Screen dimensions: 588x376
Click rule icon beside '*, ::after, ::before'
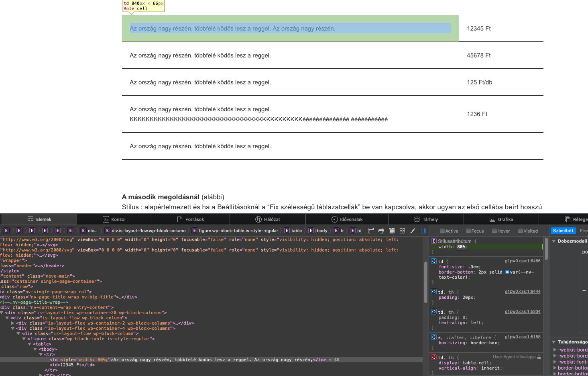pos(434,337)
